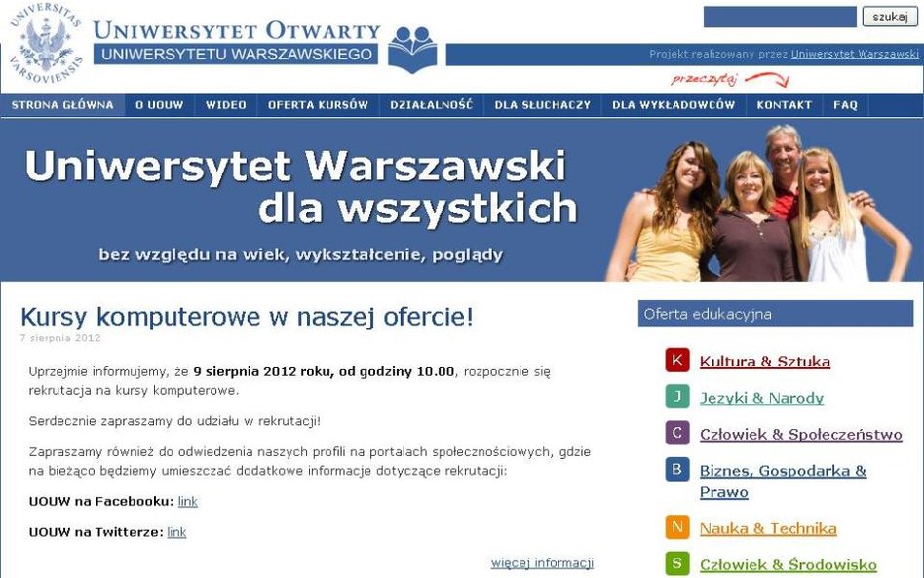Open the Człowiek & Środowisko link
The image size is (924, 578).
click(x=788, y=565)
